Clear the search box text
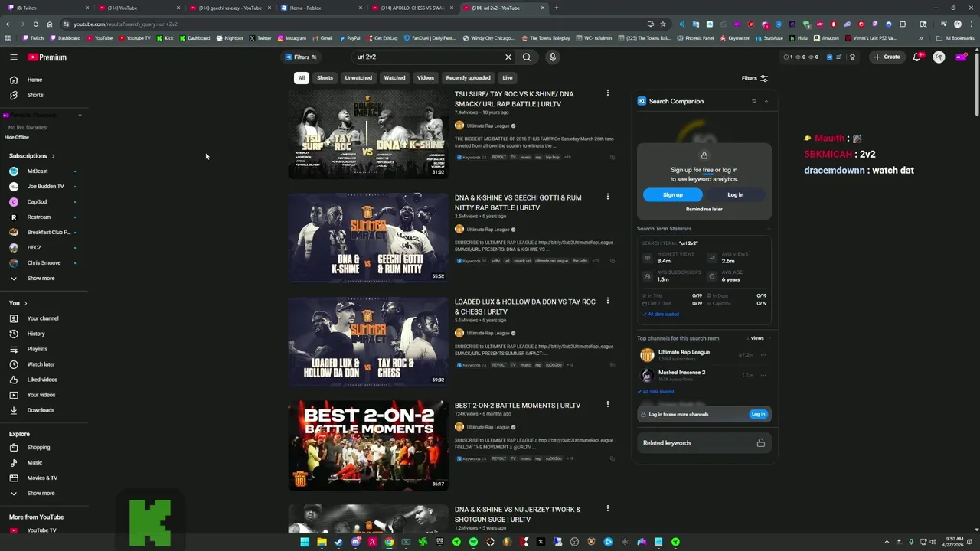This screenshot has width=980, height=551. (x=508, y=57)
